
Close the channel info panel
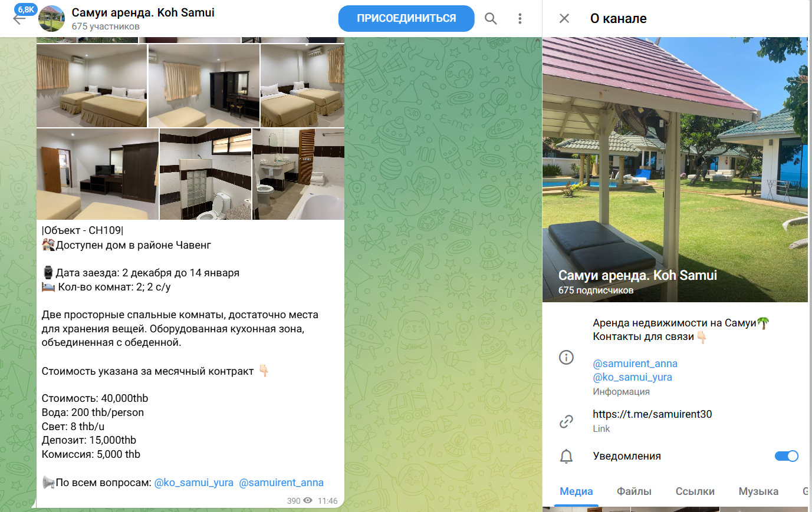click(x=564, y=18)
